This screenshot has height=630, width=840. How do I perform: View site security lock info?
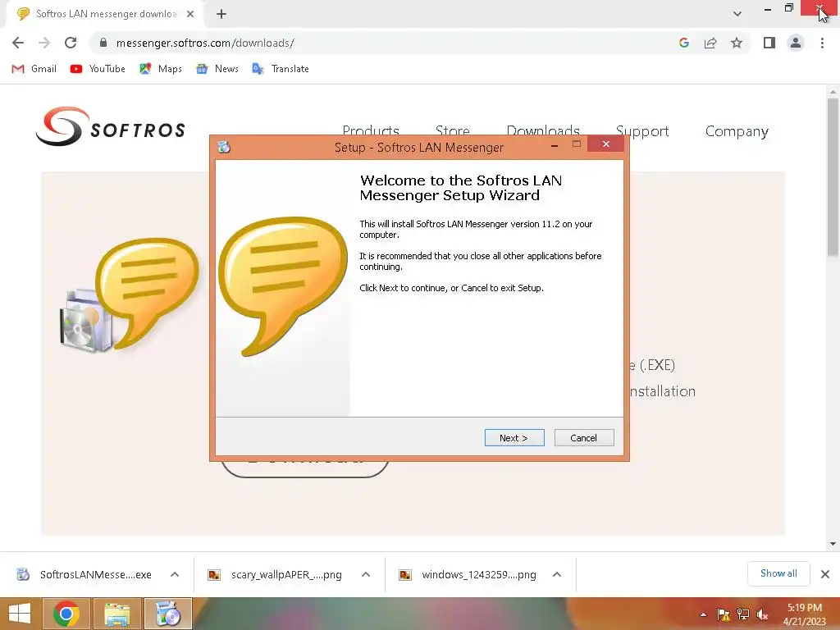coord(103,43)
